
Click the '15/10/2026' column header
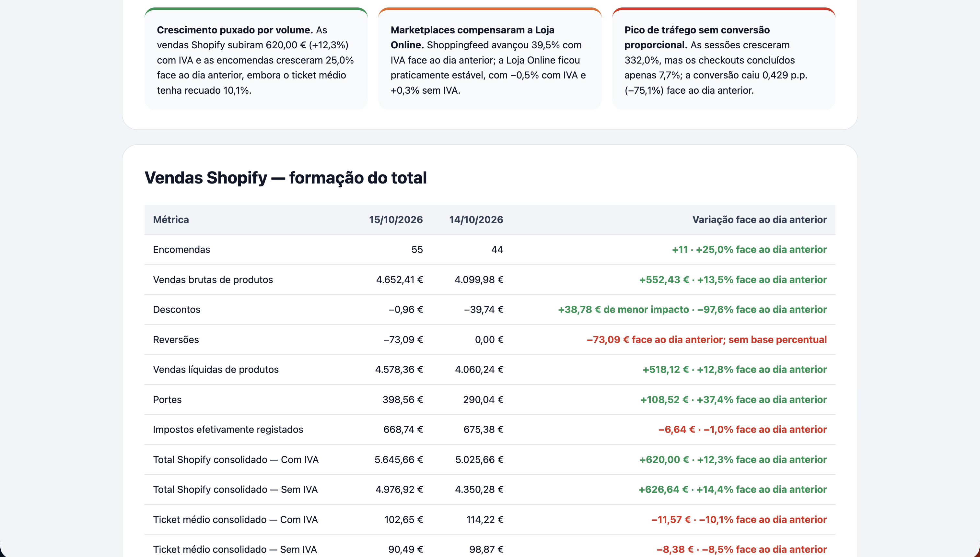click(x=396, y=219)
